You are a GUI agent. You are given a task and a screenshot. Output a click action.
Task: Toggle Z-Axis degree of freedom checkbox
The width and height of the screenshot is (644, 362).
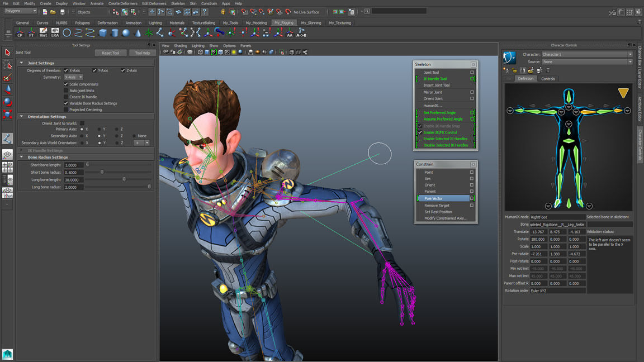click(x=123, y=70)
